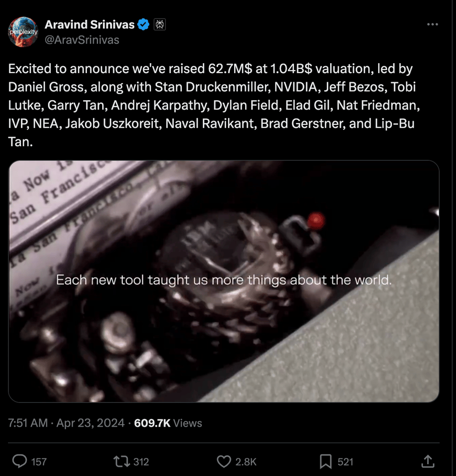The height and width of the screenshot is (476, 456).
Task: Open the three-dot more options menu
Action: (432, 25)
